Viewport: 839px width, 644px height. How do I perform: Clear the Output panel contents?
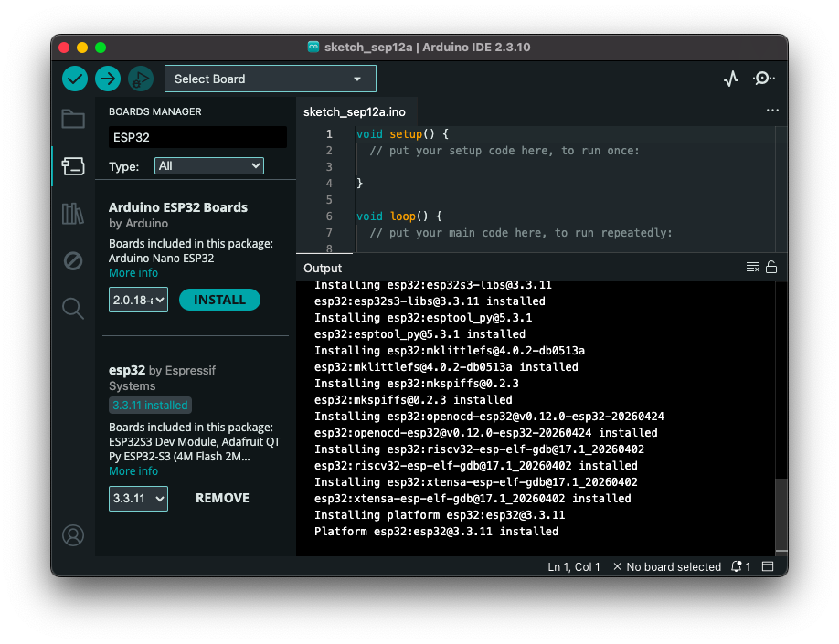[752, 267]
